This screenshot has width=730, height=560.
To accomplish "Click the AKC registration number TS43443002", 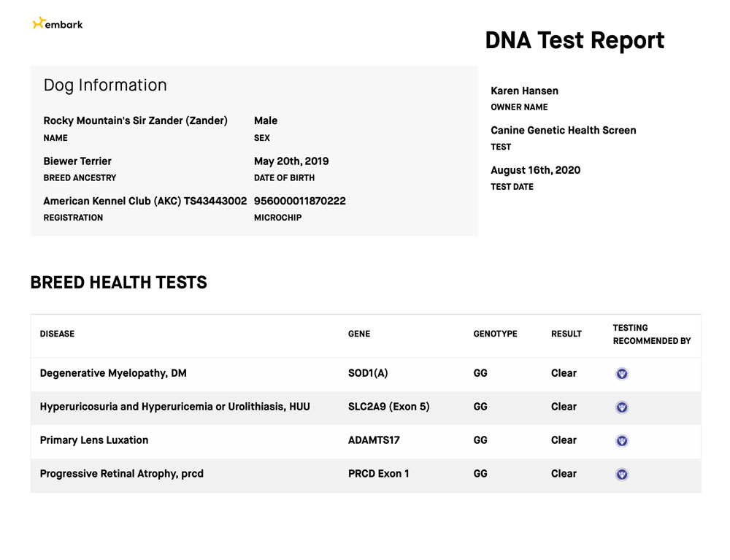I will click(143, 201).
